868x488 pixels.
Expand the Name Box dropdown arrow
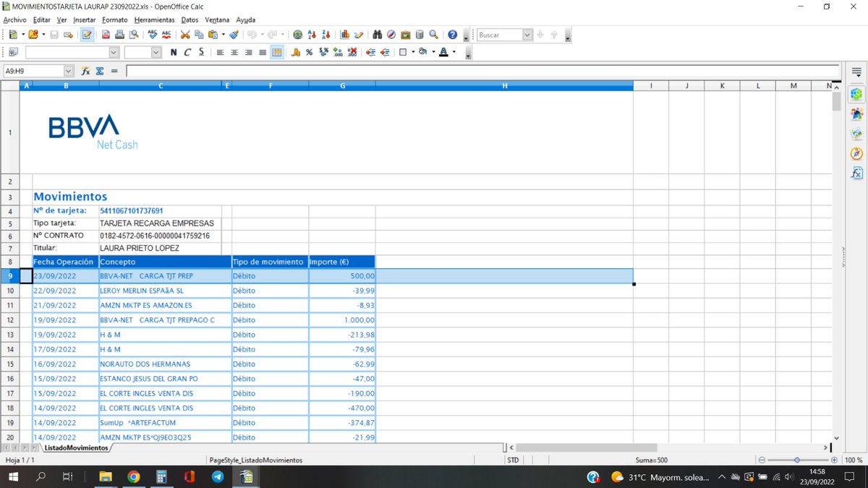69,71
